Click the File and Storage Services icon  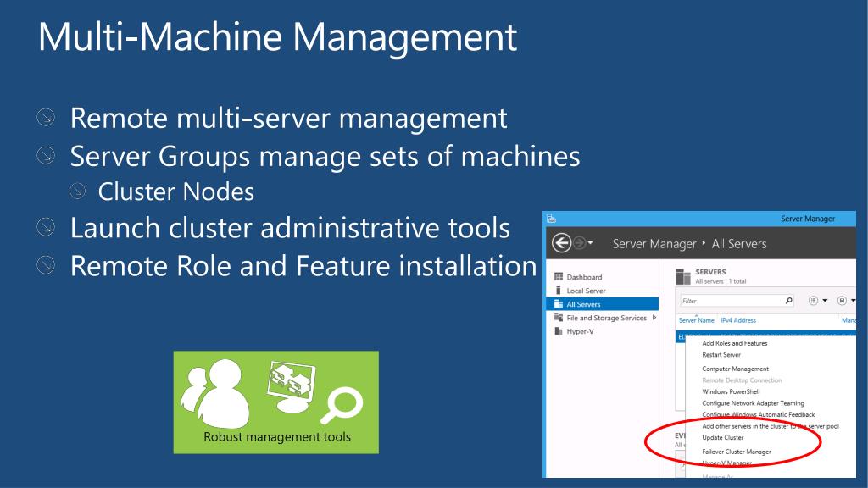(559, 318)
